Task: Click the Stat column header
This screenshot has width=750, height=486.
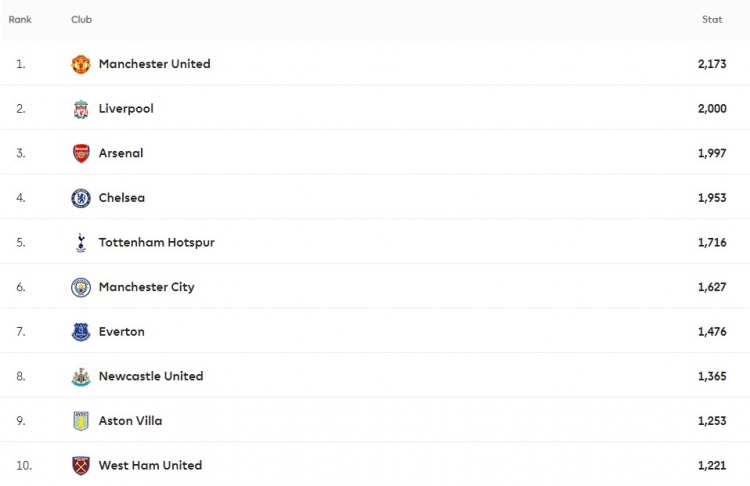Action: (x=712, y=20)
